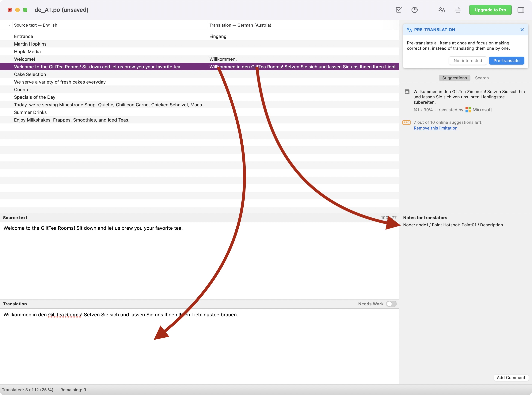Open the Remove this limitation link
Screen dimensions: 532x395
[435, 128]
